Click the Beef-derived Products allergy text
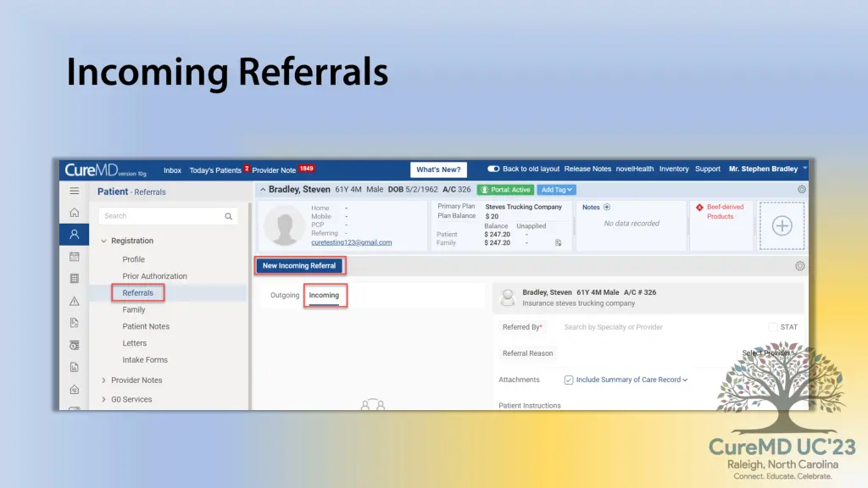This screenshot has width=868, height=488. [726, 212]
